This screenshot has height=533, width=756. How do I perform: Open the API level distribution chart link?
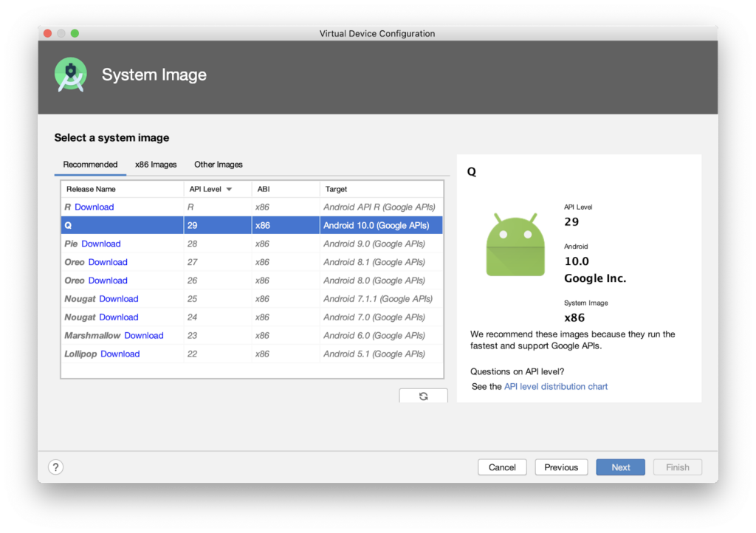(x=556, y=387)
